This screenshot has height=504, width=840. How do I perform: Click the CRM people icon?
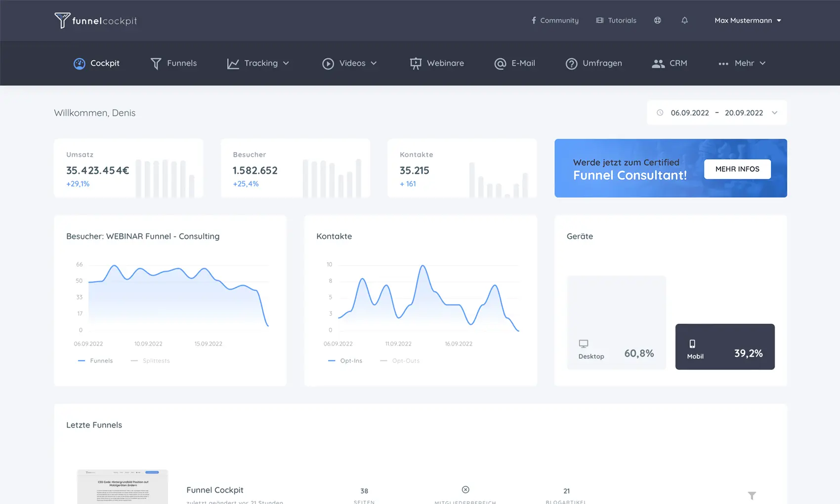point(658,63)
